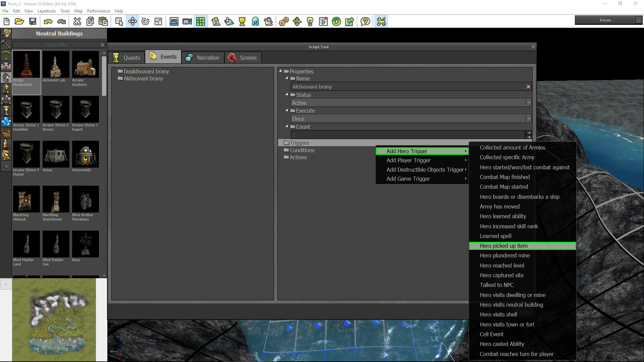Collapse the Count property group
Image resolution: width=644 pixels, height=362 pixels.
[x=287, y=126]
